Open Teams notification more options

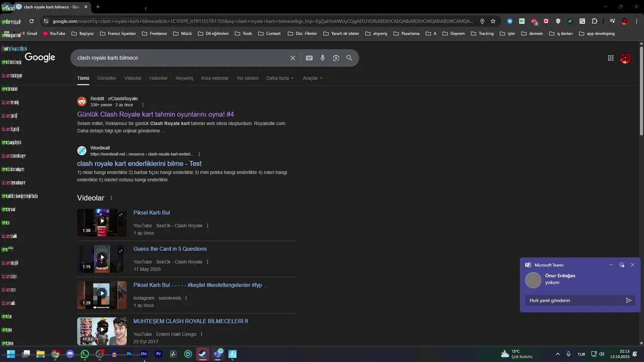[611, 265]
